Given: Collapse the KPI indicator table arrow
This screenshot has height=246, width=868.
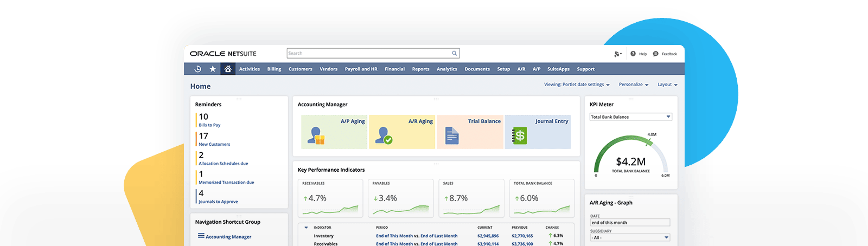Looking at the screenshot, I should [306, 228].
